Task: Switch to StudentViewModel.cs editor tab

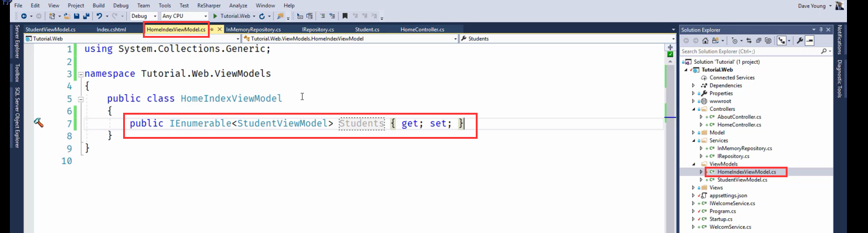Action: tap(51, 29)
